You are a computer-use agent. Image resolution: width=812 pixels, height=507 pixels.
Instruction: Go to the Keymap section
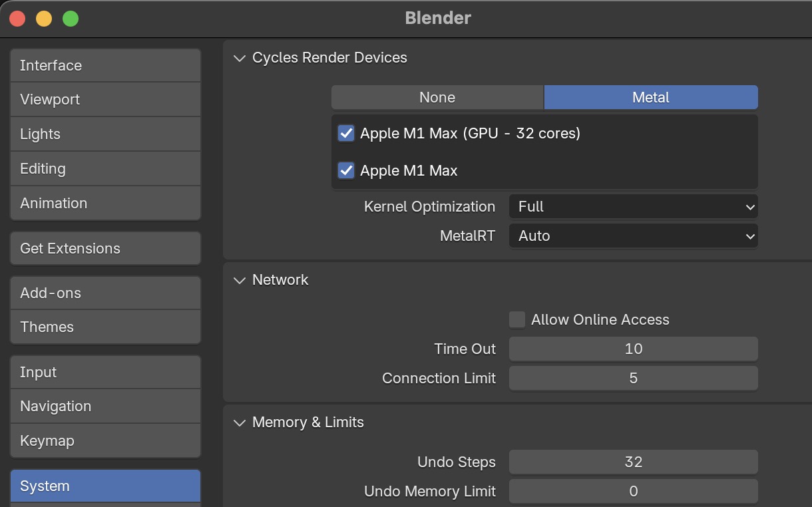(x=105, y=440)
